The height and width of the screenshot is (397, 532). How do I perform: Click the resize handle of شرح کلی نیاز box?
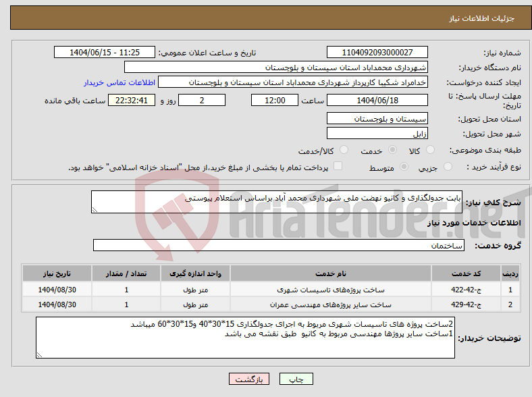pyautogui.click(x=95, y=210)
